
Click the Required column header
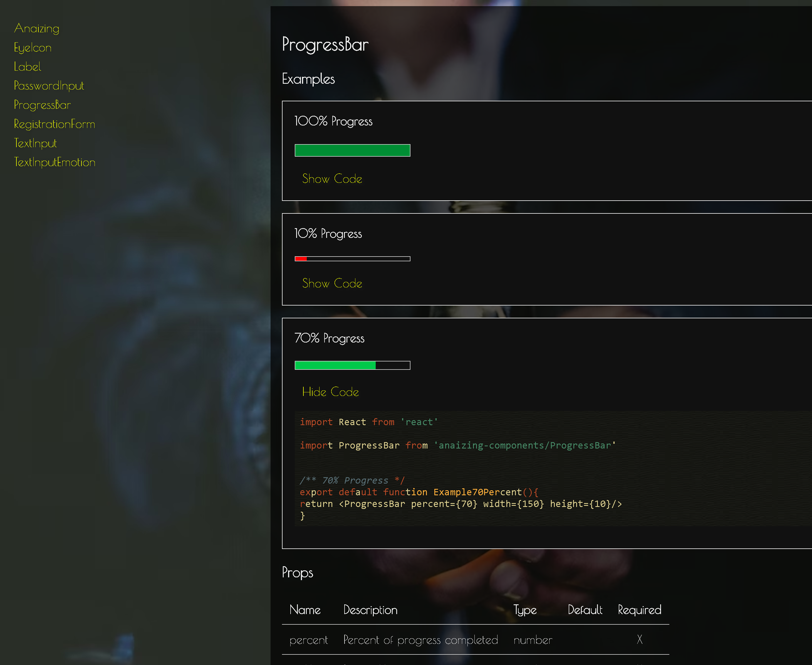(639, 610)
